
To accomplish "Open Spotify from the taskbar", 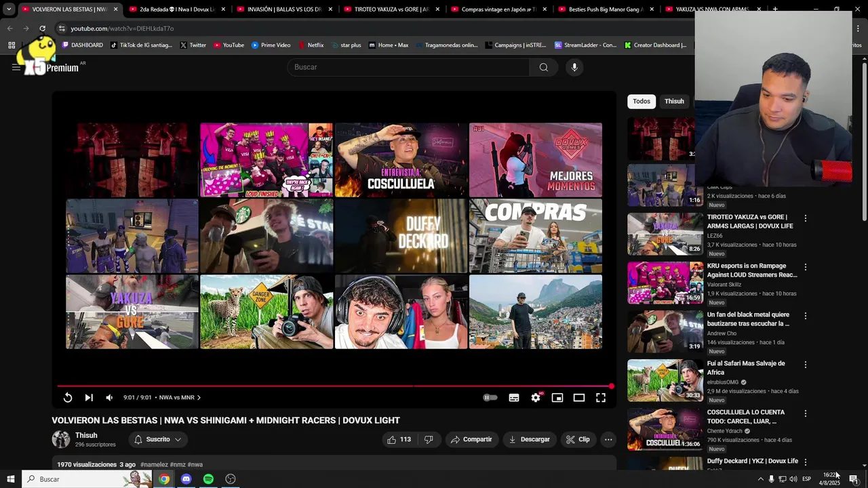I will (208, 479).
